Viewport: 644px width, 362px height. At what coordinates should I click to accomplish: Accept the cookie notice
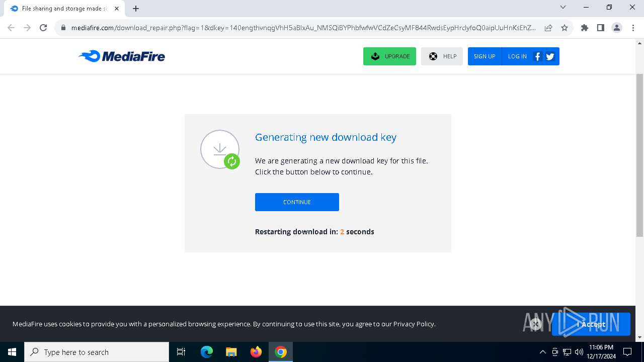click(591, 324)
